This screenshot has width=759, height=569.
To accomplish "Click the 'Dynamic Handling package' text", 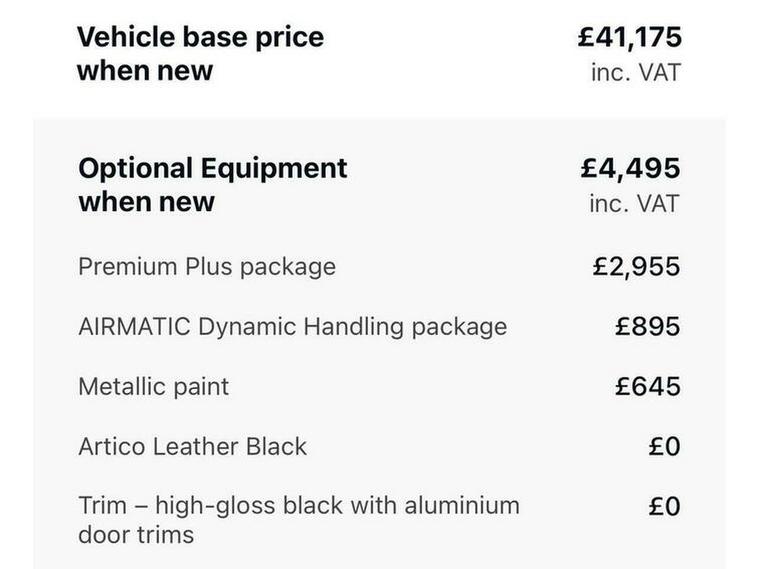I will click(x=356, y=327).
